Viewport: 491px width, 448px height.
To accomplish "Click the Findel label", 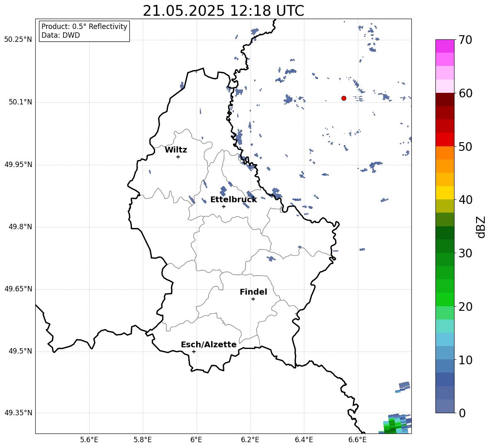I will 253,292.
